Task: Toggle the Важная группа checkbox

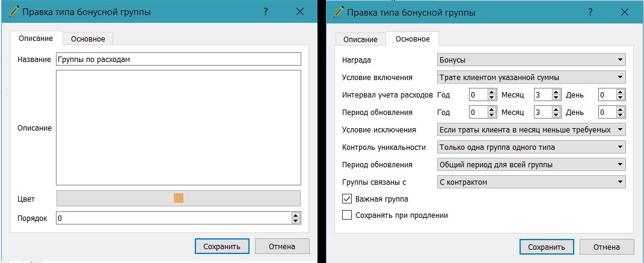Action: (347, 199)
